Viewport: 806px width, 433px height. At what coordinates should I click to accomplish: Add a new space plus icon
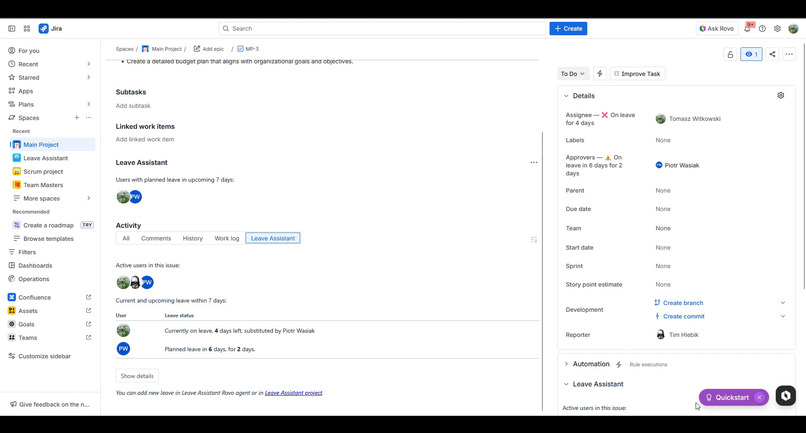(76, 118)
